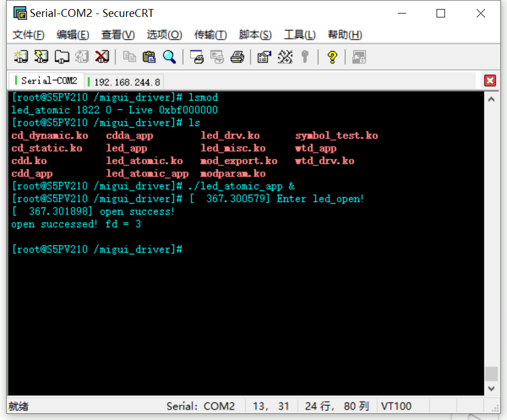
Task: Click the wtd_app file name
Action: [315, 148]
